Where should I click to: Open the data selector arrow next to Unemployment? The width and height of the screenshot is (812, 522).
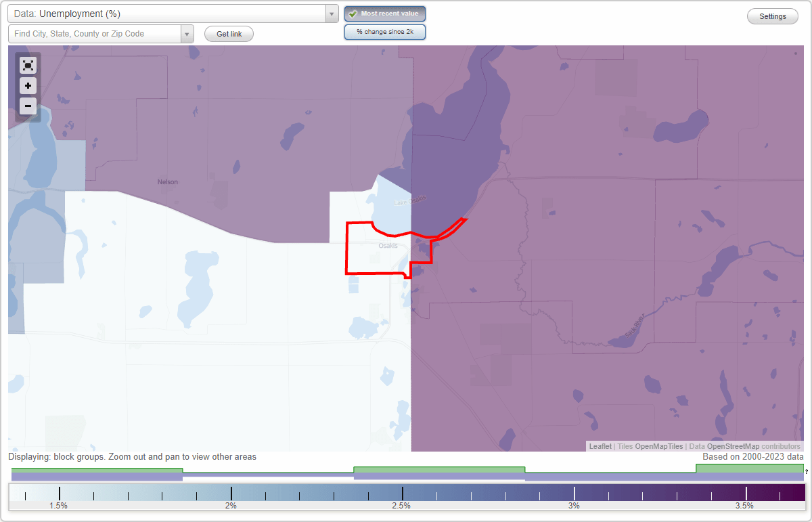coord(331,13)
